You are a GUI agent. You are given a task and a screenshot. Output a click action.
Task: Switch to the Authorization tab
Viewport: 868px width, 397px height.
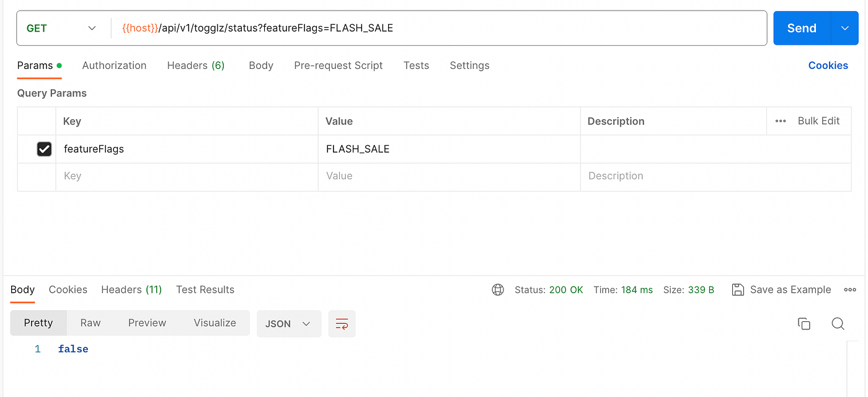114,65
